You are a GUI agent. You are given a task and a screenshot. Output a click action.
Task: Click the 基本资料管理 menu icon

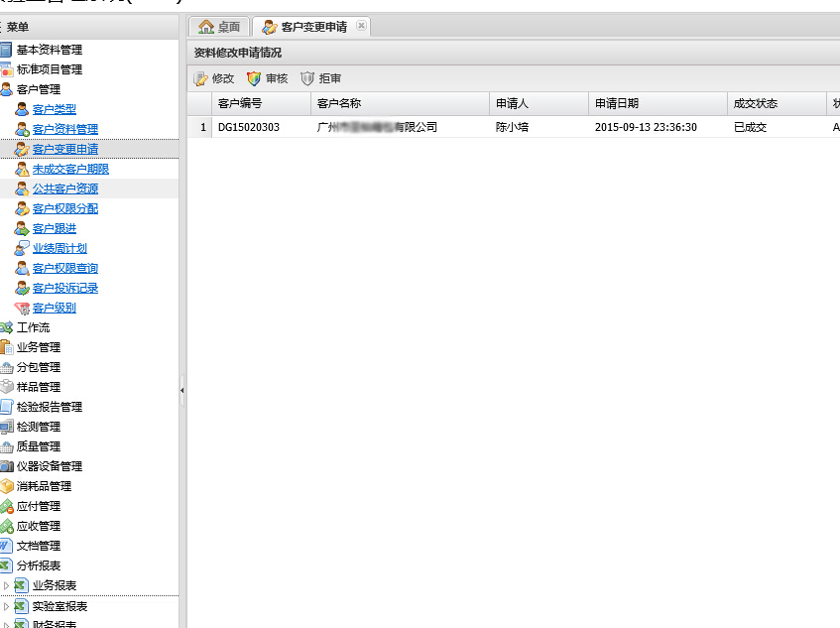coord(6,50)
